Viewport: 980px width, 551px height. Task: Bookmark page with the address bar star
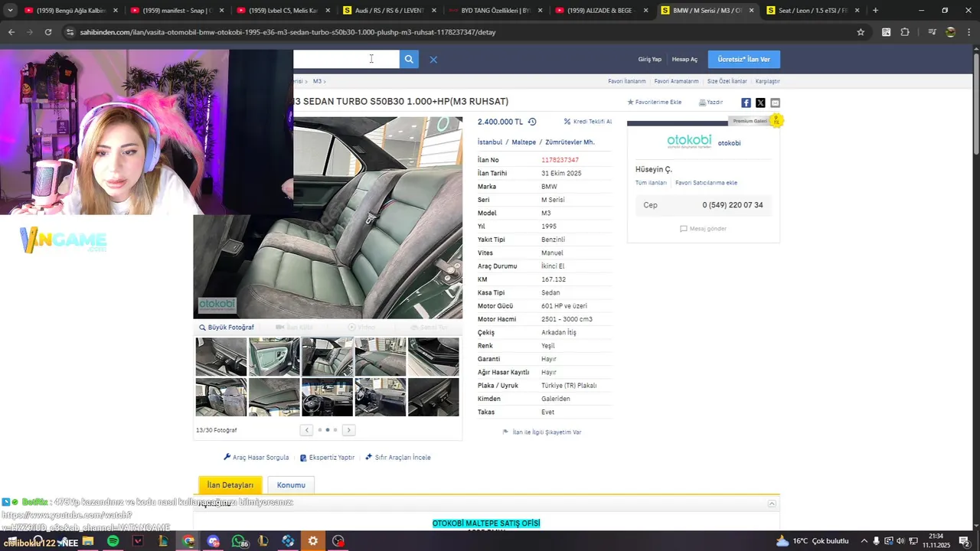pos(861,32)
